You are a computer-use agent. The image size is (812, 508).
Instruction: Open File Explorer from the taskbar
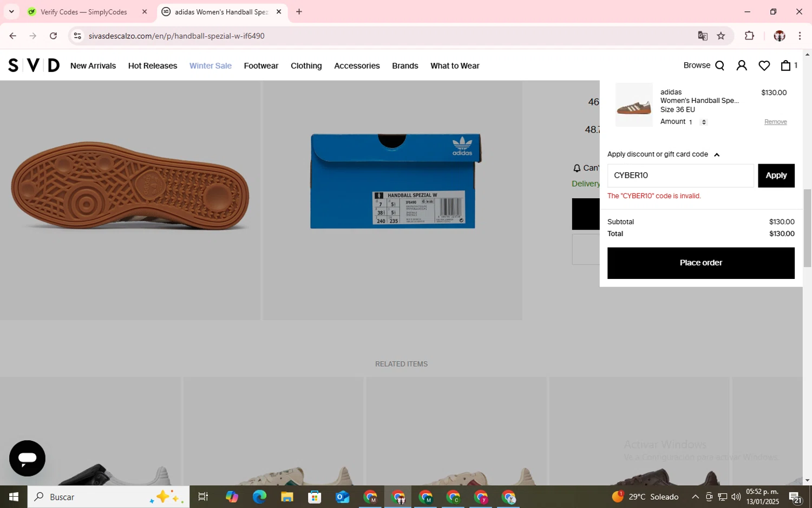tap(287, 497)
